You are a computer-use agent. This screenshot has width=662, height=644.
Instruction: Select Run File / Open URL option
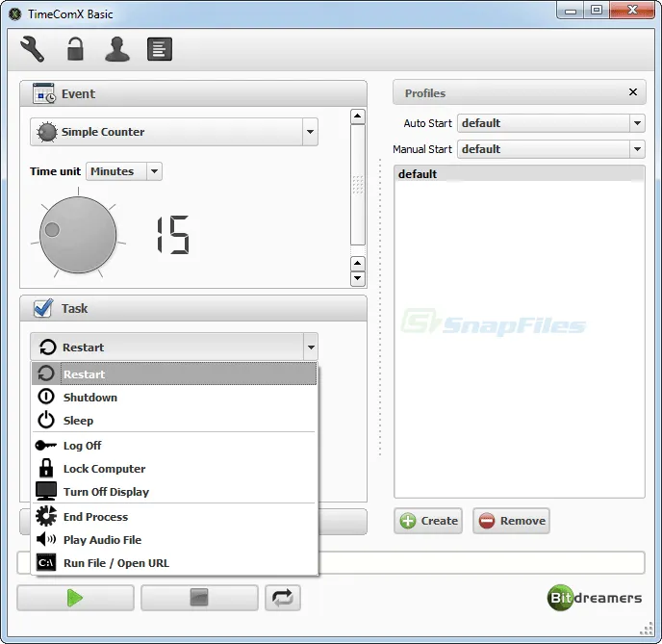(174, 563)
